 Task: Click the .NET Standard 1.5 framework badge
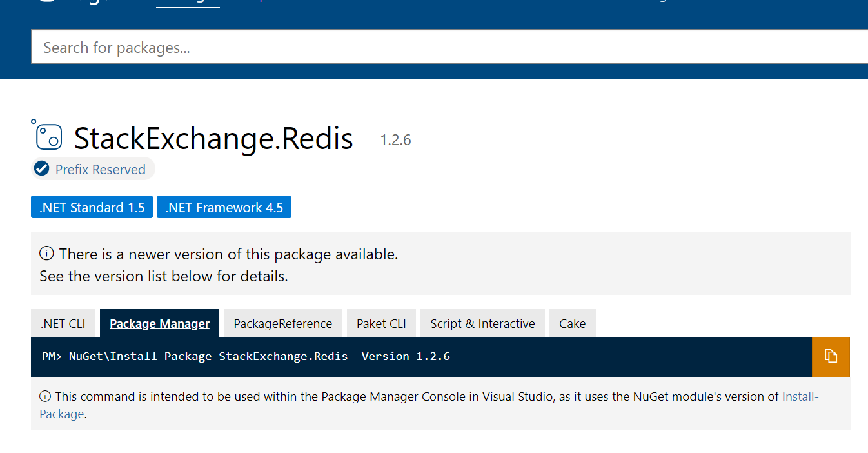(x=92, y=207)
